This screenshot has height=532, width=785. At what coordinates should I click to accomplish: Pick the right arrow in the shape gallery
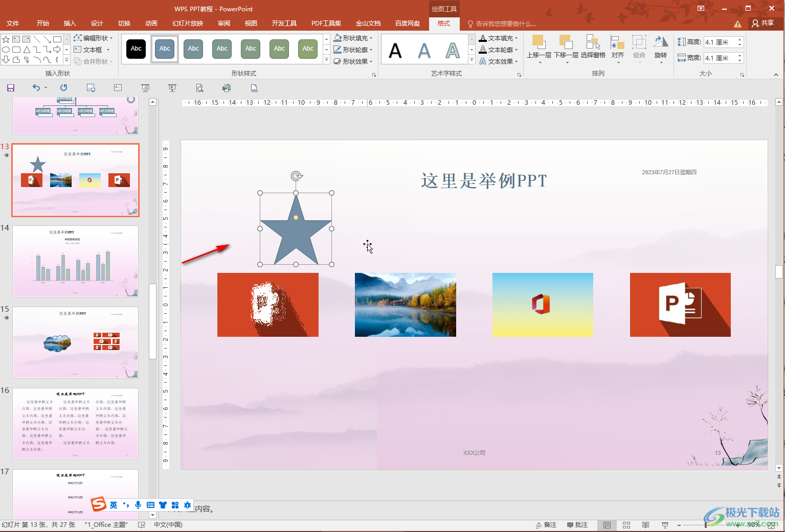[57, 50]
